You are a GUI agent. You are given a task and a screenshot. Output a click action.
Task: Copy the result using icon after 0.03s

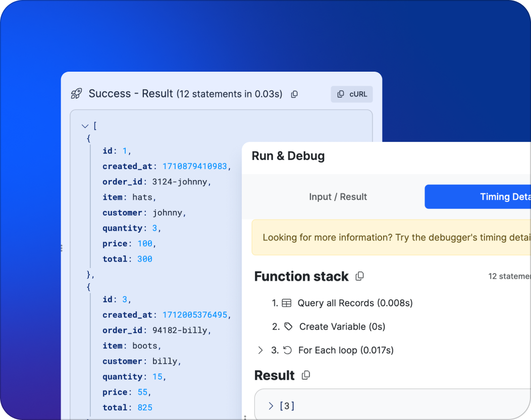coord(294,94)
